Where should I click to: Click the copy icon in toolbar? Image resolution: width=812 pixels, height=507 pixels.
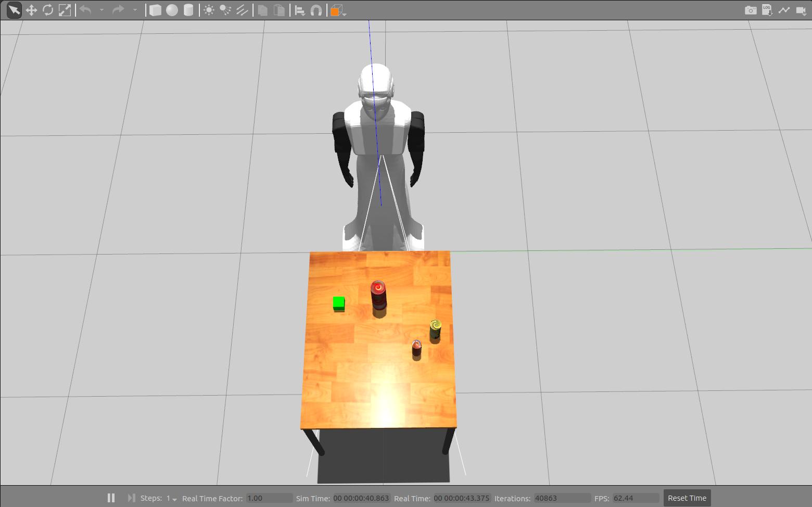tap(263, 10)
